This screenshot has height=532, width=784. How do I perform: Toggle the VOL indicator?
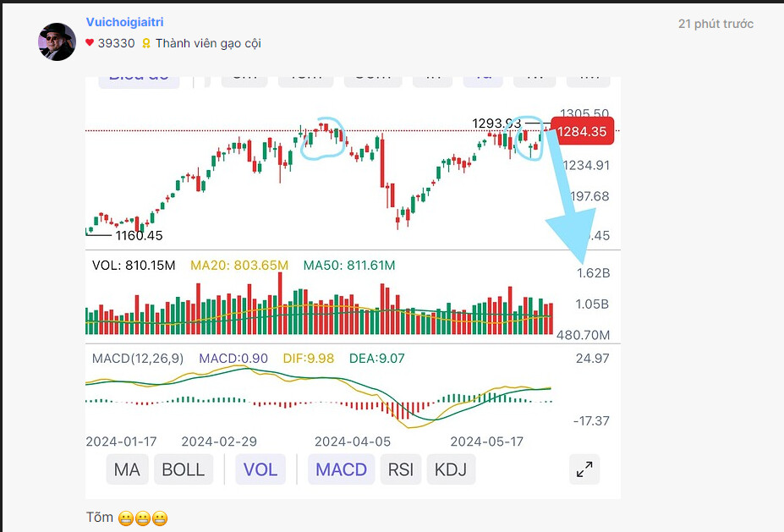(x=260, y=469)
